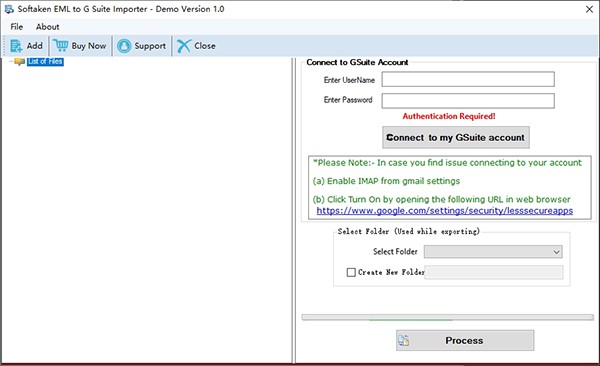Click Connect to my GSuite account button
Image resolution: width=600 pixels, height=366 pixels.
(456, 137)
